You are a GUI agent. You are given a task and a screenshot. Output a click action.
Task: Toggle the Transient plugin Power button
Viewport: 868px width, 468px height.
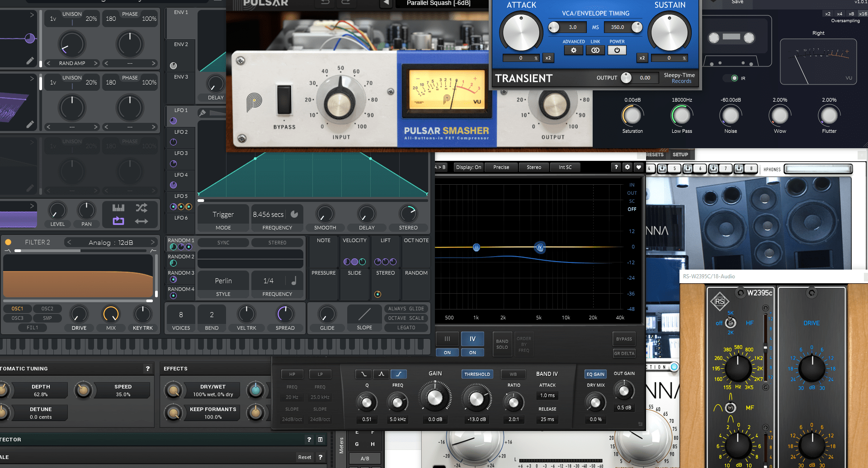tap(617, 50)
